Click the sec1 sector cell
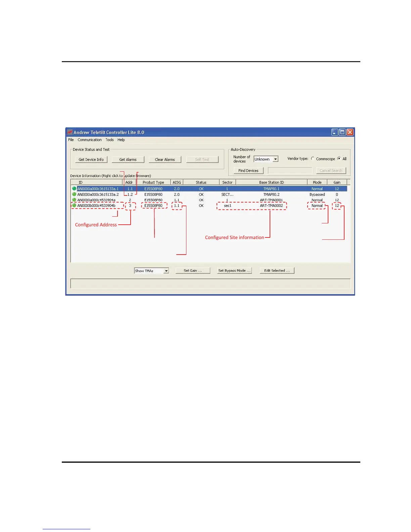Image resolution: width=411 pixels, height=532 pixels. pyautogui.click(x=228, y=206)
